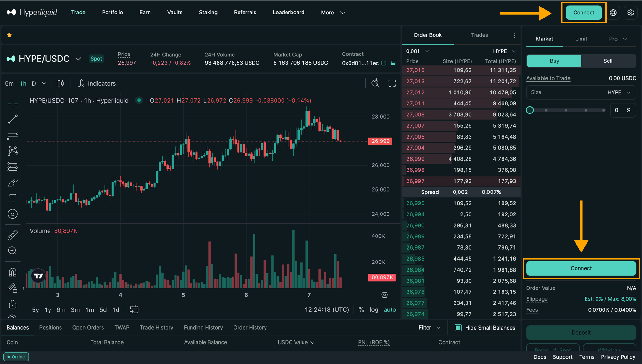Toggle Hide Small Balances checkbox
Viewport: 642px width, 364px height.
pyautogui.click(x=458, y=328)
